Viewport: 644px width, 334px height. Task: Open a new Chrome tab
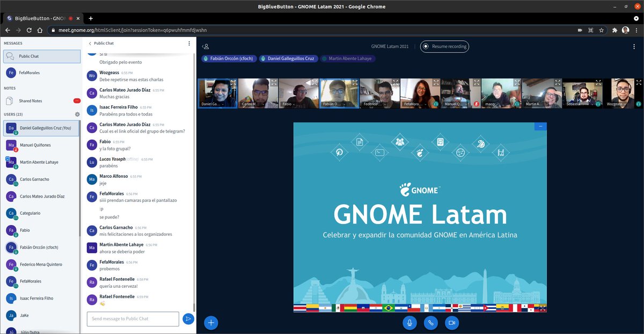91,18
